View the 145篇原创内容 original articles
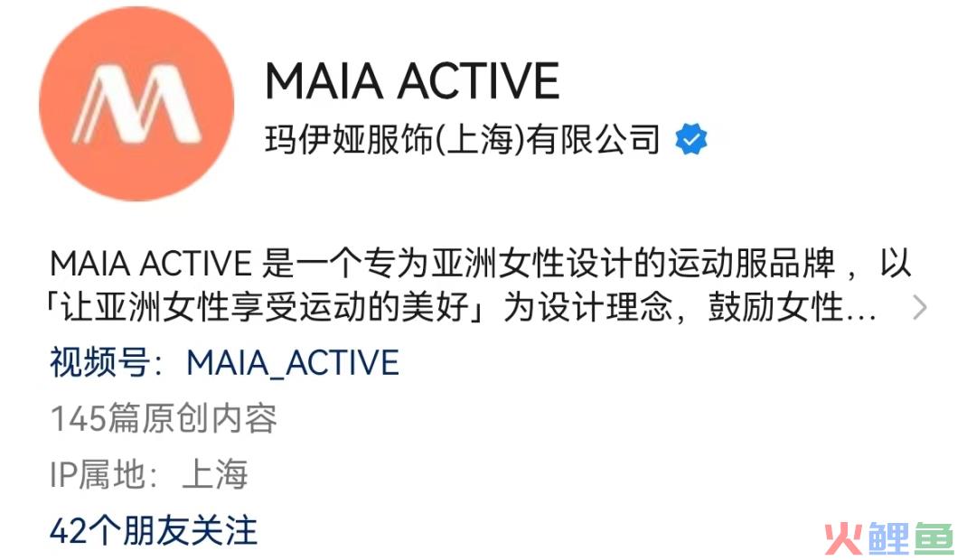Image resolution: width=976 pixels, height=560 pixels. [163, 418]
